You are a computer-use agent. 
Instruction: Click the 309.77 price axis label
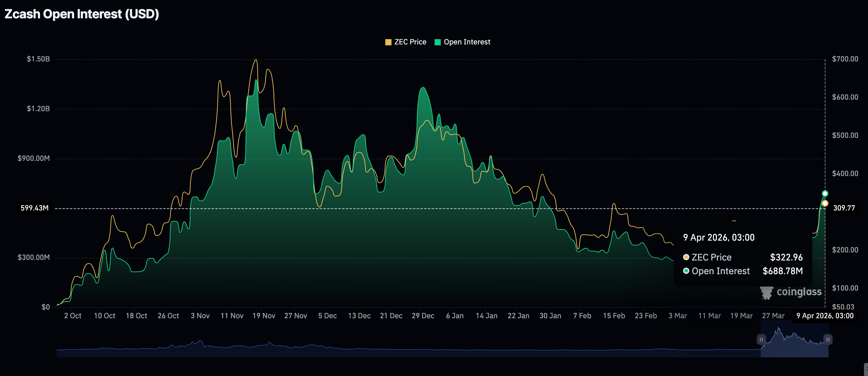pyautogui.click(x=844, y=208)
